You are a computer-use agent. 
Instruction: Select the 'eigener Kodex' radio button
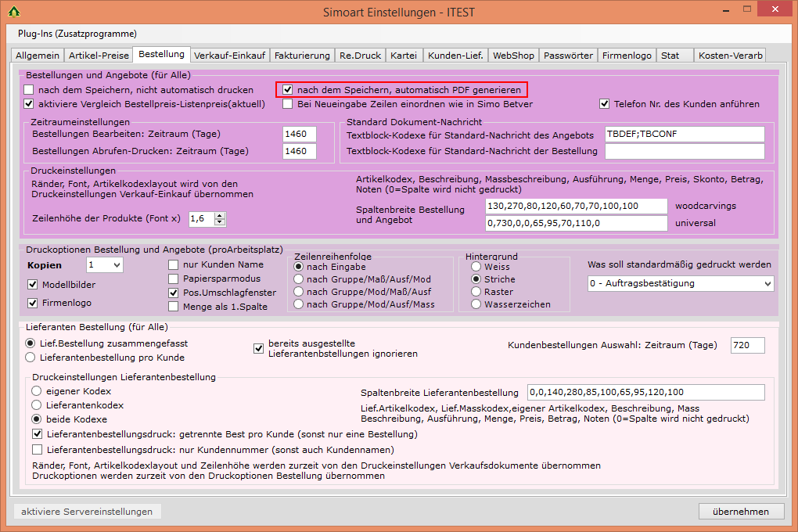click(x=36, y=391)
